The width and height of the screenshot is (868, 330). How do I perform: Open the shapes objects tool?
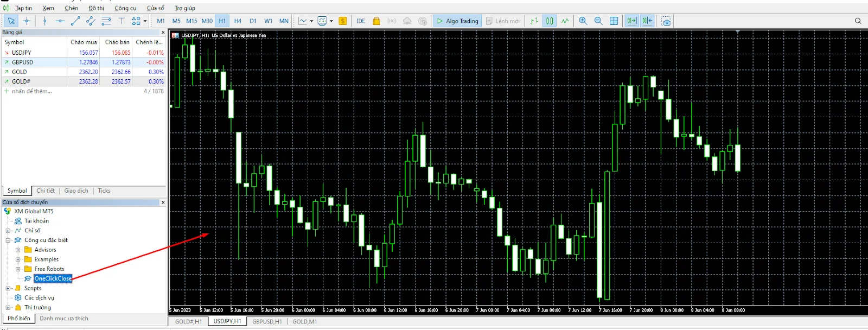[x=136, y=21]
